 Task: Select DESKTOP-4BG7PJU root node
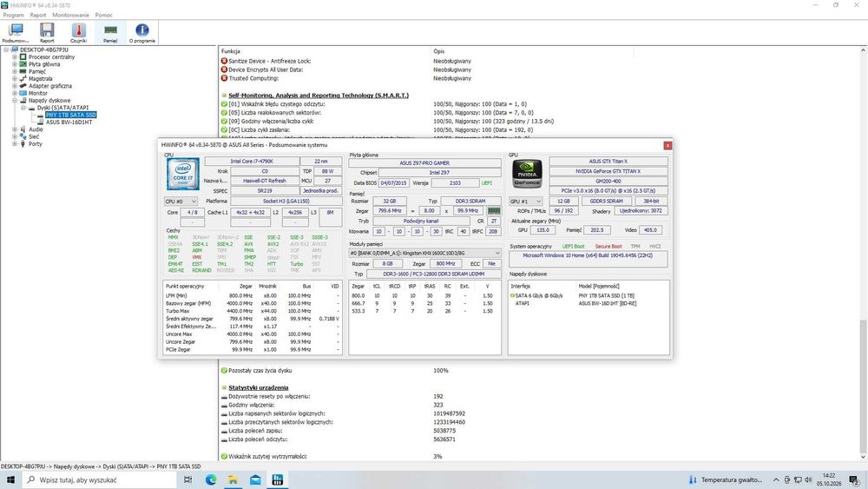(x=44, y=50)
